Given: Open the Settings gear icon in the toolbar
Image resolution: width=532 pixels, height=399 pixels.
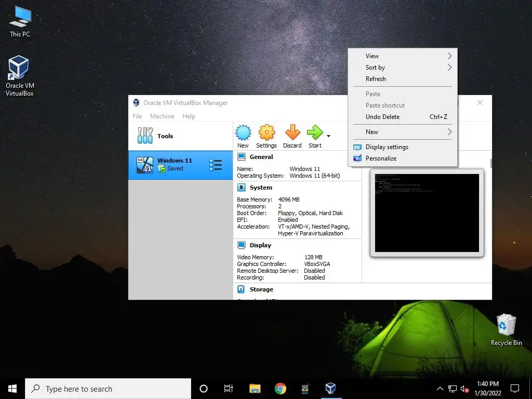Looking at the screenshot, I should 267,132.
